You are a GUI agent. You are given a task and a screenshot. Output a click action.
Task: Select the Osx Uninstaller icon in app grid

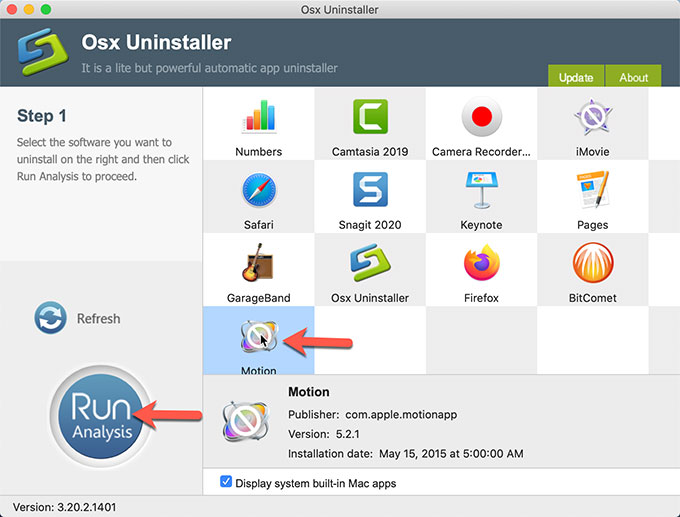click(370, 263)
